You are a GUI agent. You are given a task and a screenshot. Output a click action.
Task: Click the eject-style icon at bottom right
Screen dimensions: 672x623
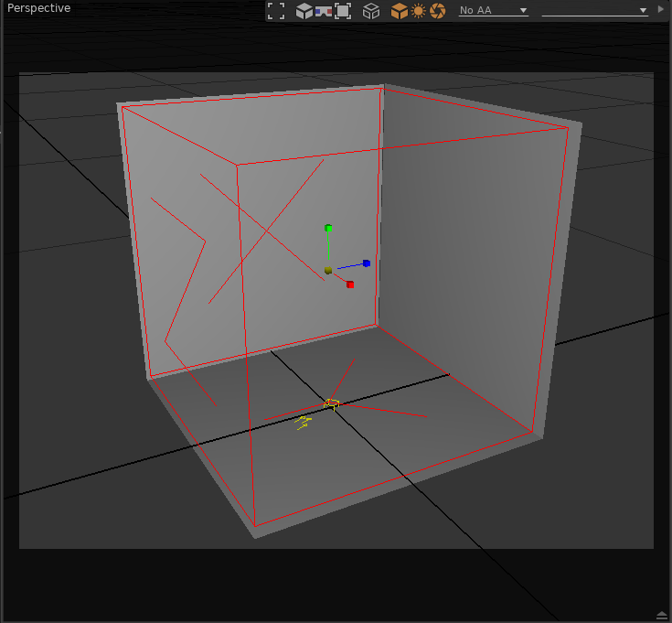click(x=661, y=614)
